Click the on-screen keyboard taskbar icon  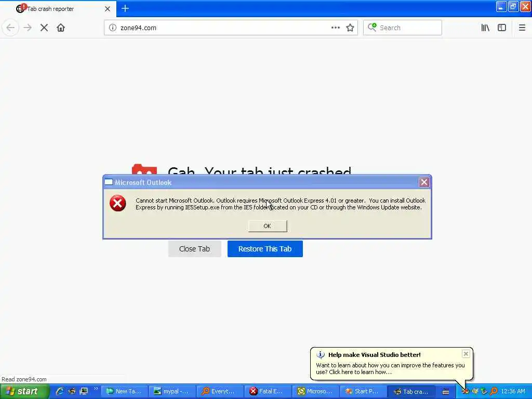pyautogui.click(x=446, y=392)
